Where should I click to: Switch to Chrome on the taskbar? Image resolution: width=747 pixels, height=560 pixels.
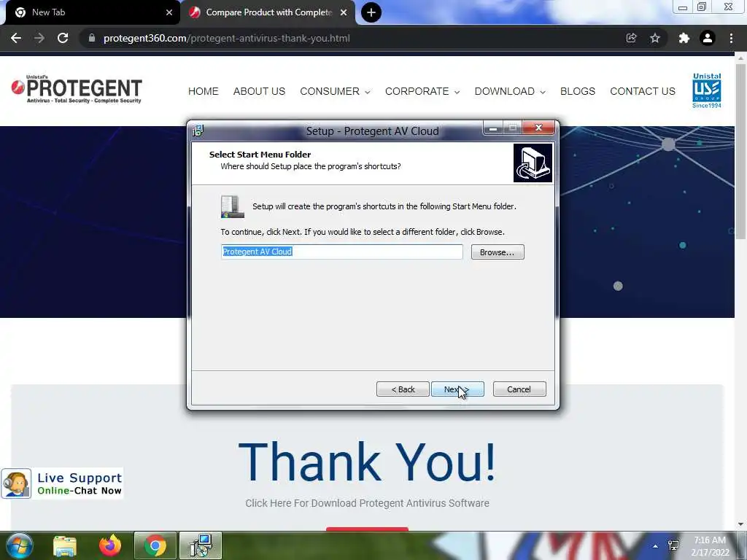(x=155, y=545)
